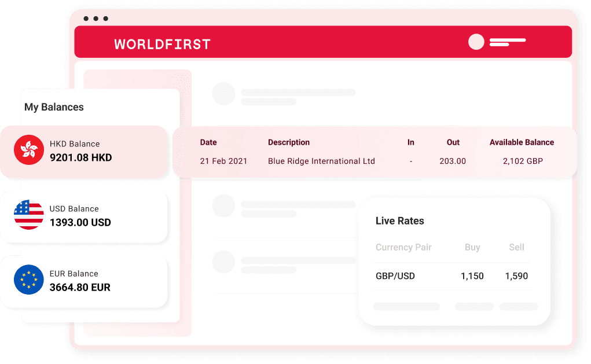Click the Hong Kong flag icon
The width and height of the screenshot is (591, 364).
coord(29,150)
